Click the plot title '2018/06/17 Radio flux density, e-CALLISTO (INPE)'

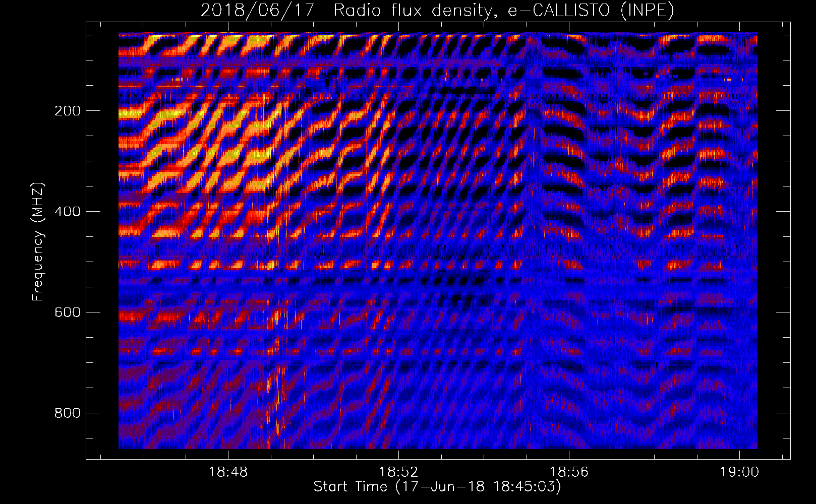click(x=437, y=10)
